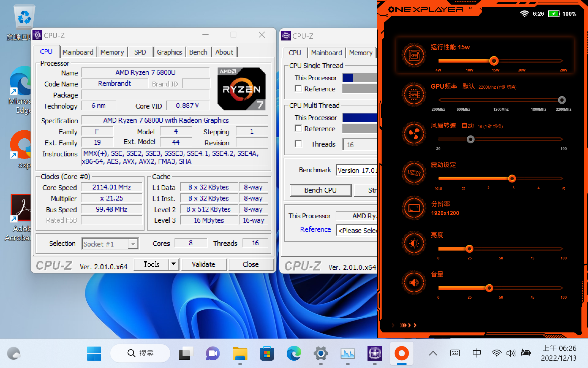
Task: Click the fan speed slider handle
Action: click(x=470, y=139)
